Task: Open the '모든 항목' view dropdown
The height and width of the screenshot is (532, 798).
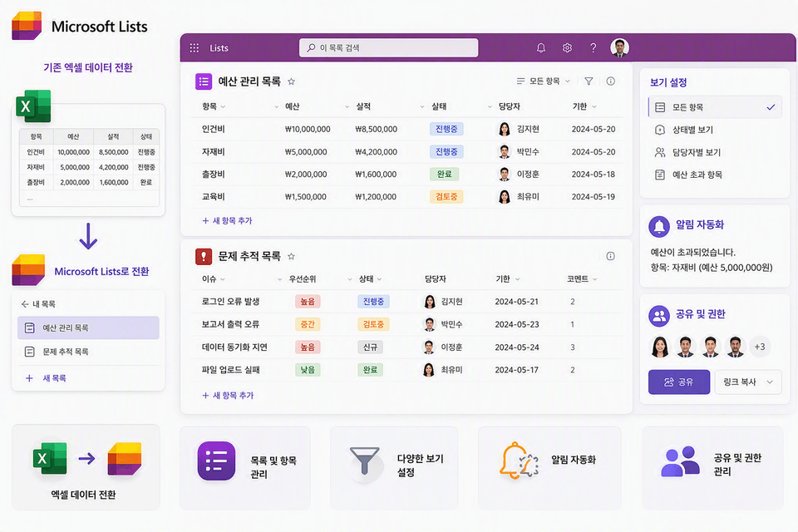Action: (543, 81)
